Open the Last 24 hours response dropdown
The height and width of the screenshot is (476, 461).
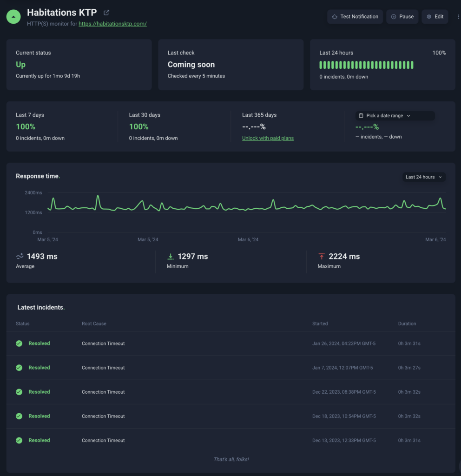(x=423, y=177)
